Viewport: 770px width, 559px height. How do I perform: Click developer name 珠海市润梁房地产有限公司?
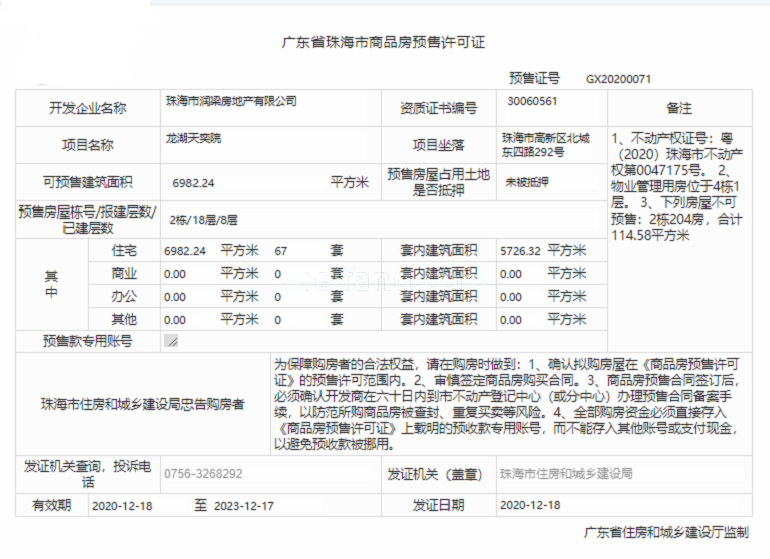(x=231, y=101)
